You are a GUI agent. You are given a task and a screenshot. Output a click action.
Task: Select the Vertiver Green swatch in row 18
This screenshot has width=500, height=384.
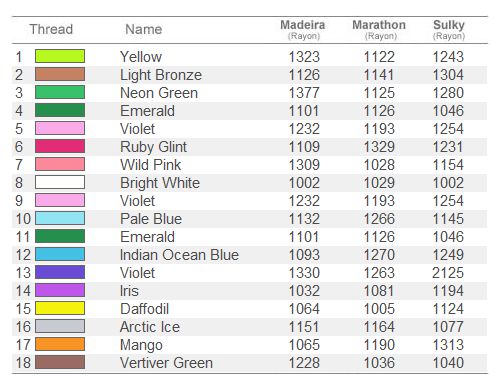[60, 362]
